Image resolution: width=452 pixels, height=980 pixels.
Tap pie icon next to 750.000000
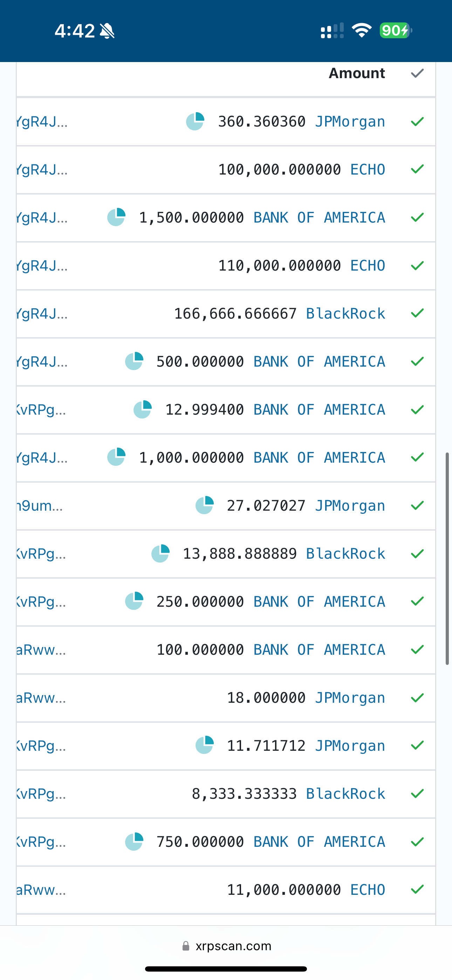click(x=134, y=842)
